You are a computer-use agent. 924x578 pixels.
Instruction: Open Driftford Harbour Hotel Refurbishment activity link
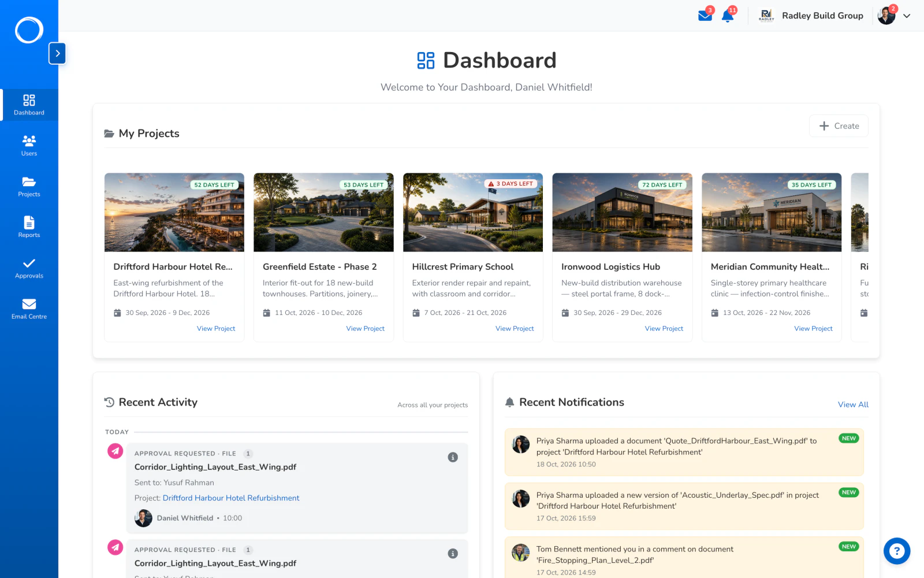tap(231, 498)
